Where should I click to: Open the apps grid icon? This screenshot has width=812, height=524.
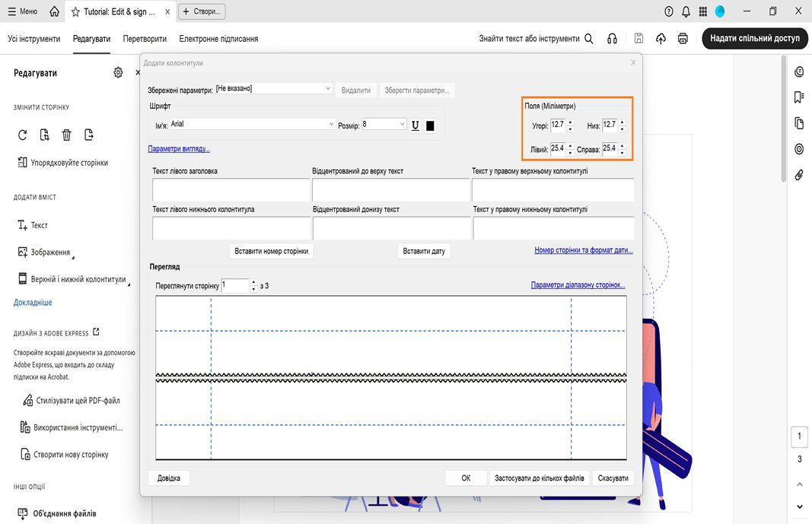pos(702,11)
